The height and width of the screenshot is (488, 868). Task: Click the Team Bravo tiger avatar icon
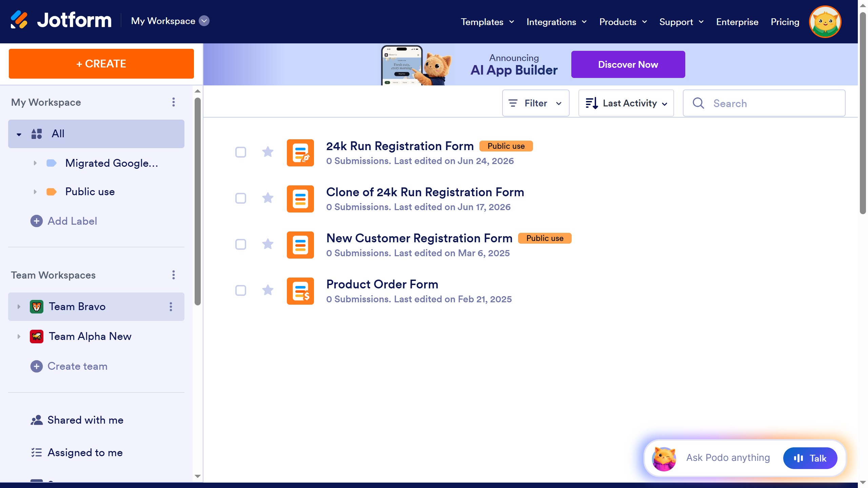tap(37, 307)
